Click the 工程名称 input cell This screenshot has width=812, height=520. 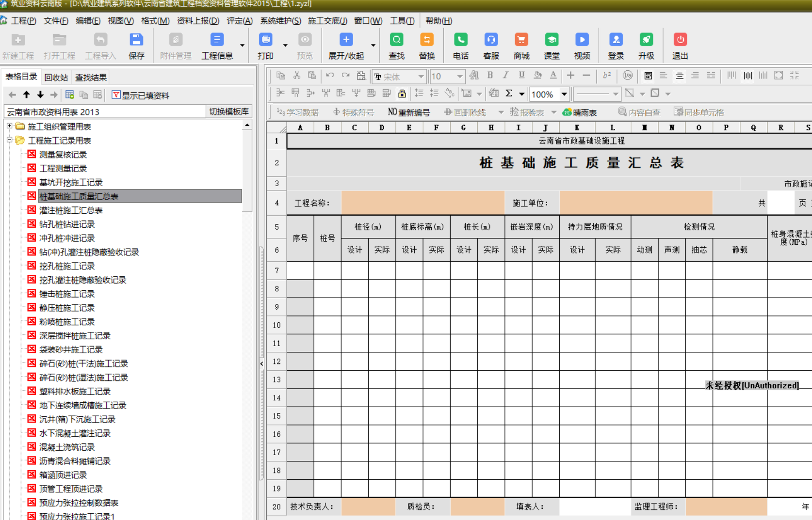422,203
